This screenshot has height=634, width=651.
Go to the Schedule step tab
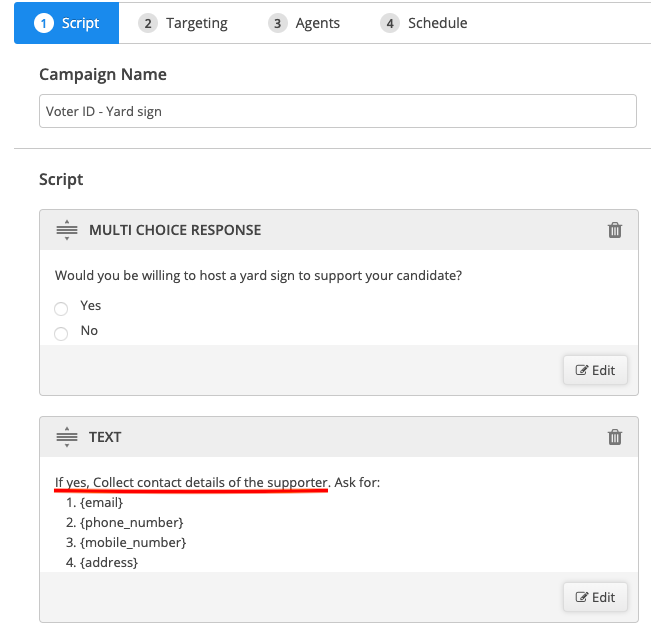point(424,23)
